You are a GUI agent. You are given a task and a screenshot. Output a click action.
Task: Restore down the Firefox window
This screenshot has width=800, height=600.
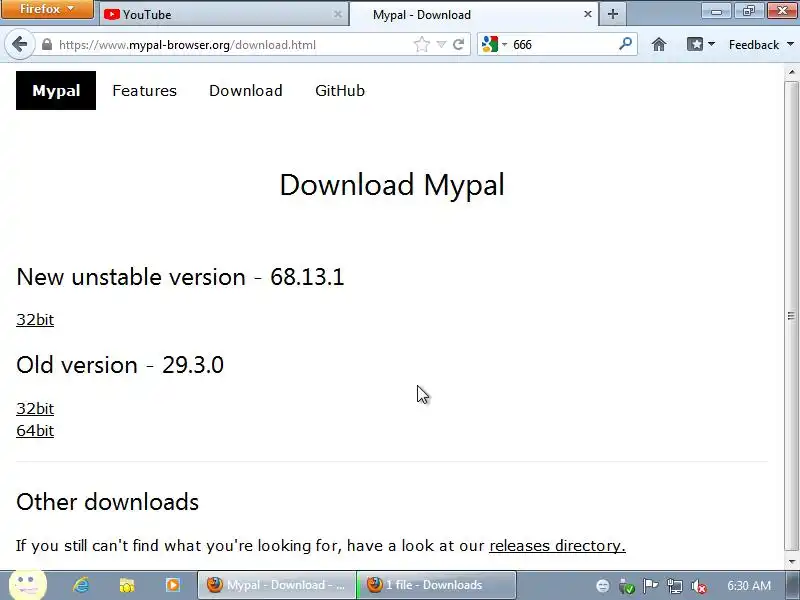[x=748, y=10]
